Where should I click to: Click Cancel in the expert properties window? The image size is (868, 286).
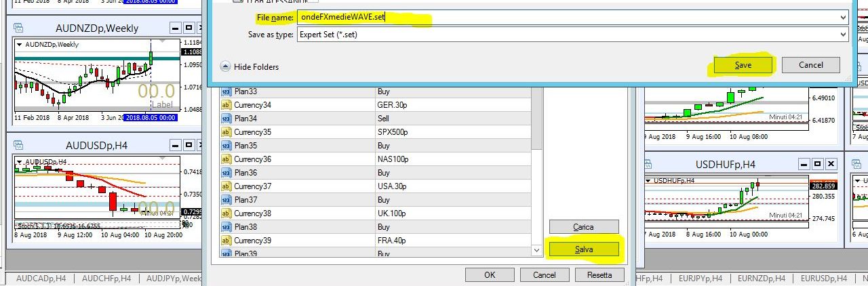545,274
